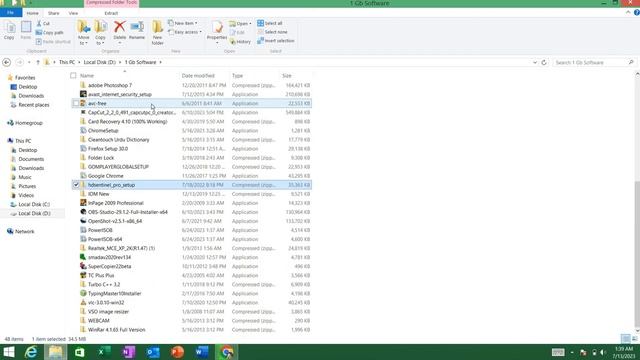The width and height of the screenshot is (640, 360).
Task: Click the Move to ribbon icon
Action: tap(84, 33)
